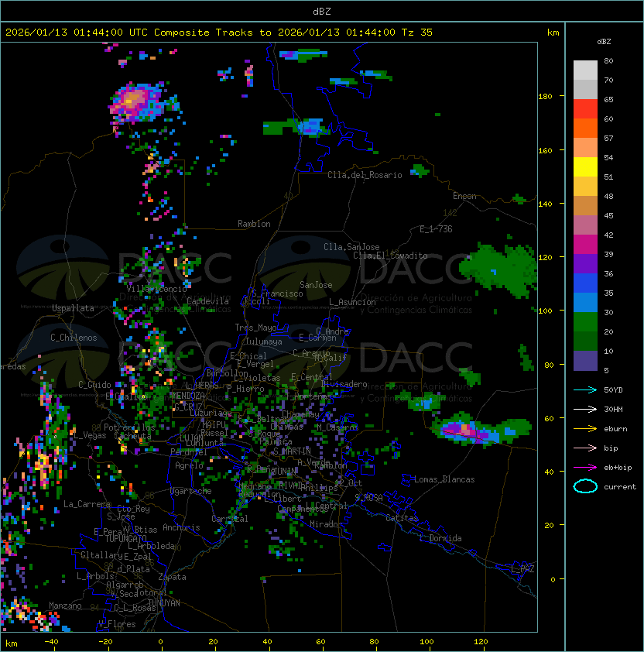Click the Manzano map label

coord(65,606)
